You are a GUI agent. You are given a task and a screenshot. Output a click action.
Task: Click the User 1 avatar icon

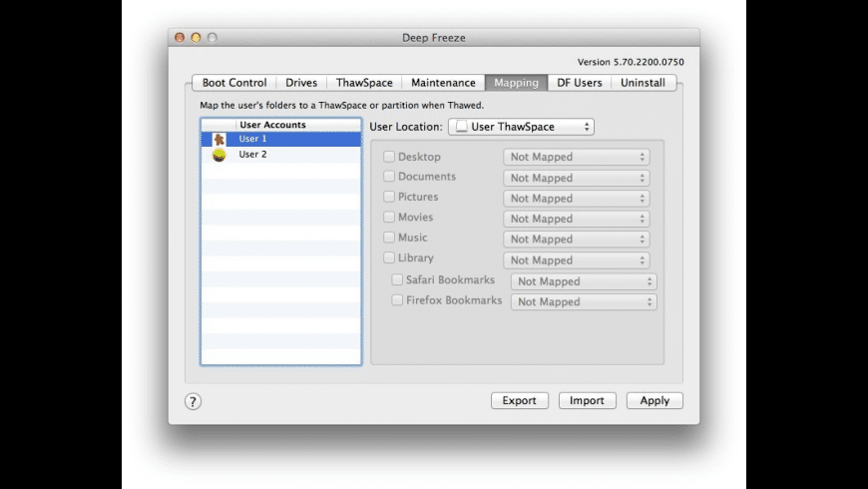(x=219, y=139)
